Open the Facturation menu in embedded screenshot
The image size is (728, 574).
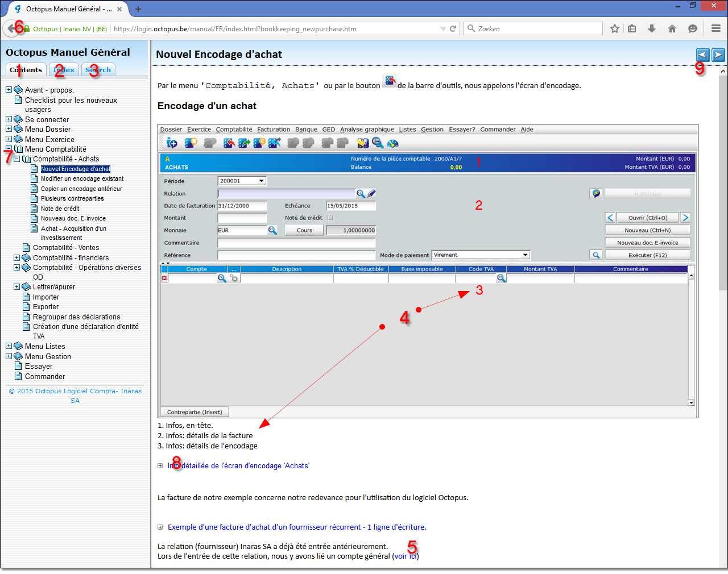point(274,130)
